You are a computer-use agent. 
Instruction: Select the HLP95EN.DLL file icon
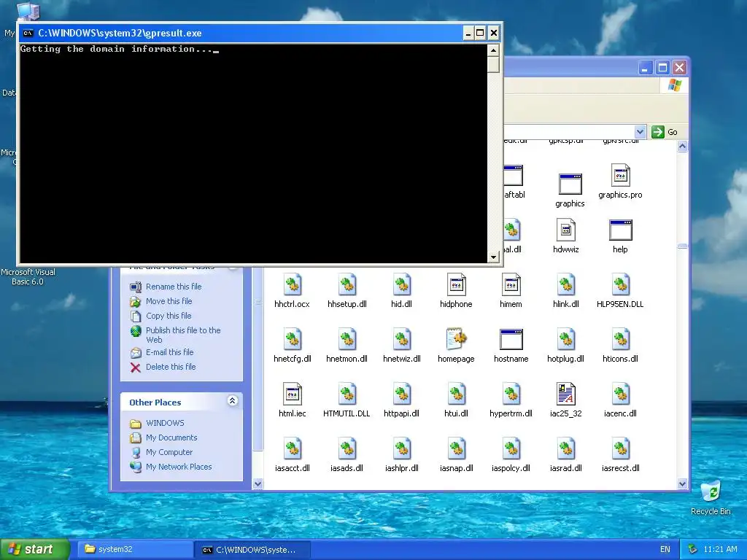tap(620, 285)
